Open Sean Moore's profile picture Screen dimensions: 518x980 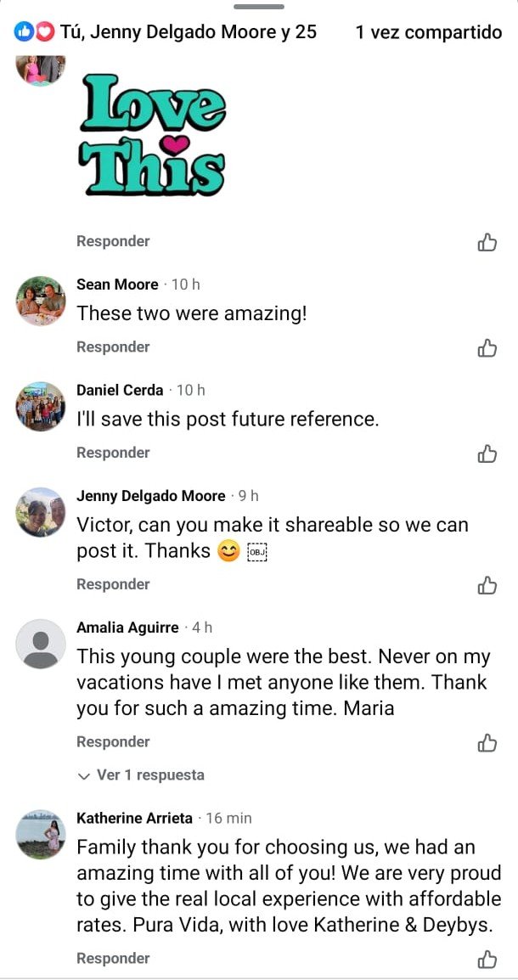[x=41, y=301]
